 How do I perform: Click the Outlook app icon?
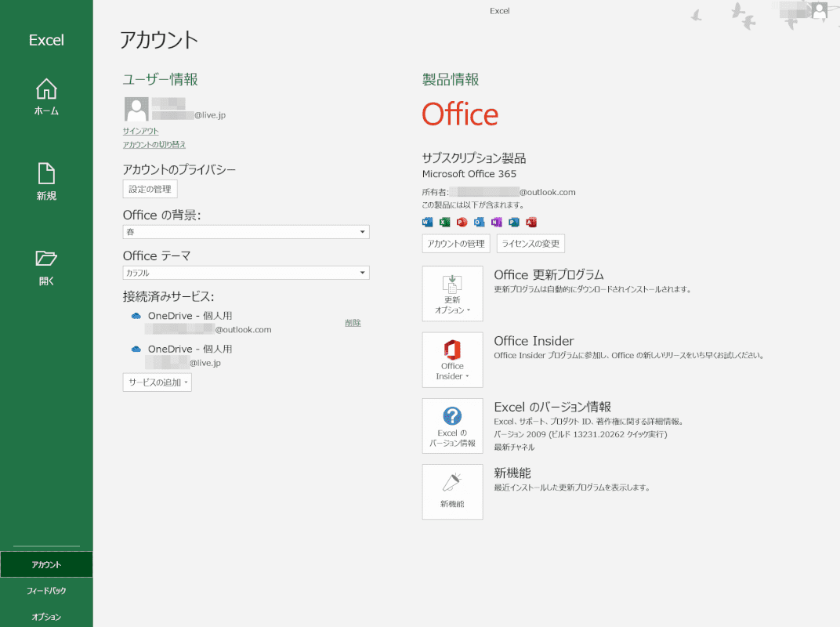tap(479, 223)
